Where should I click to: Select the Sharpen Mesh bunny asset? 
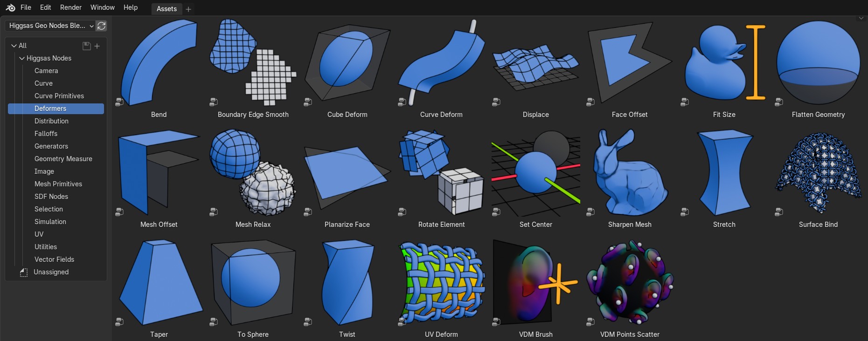630,173
